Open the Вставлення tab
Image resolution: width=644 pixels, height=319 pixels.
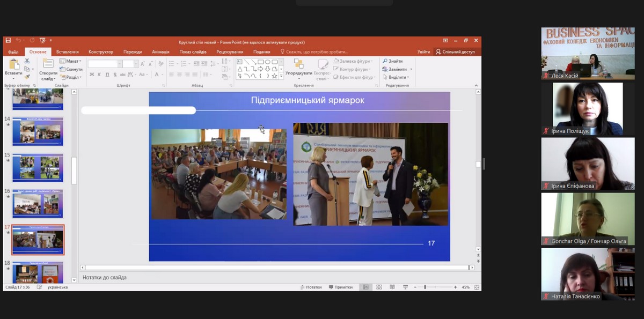(x=67, y=52)
